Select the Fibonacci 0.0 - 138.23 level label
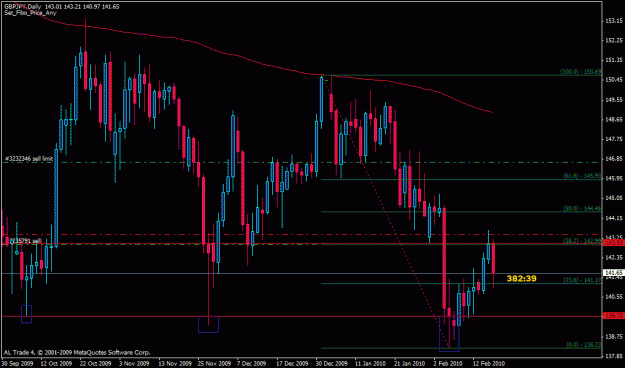625x368 pixels. click(x=584, y=344)
